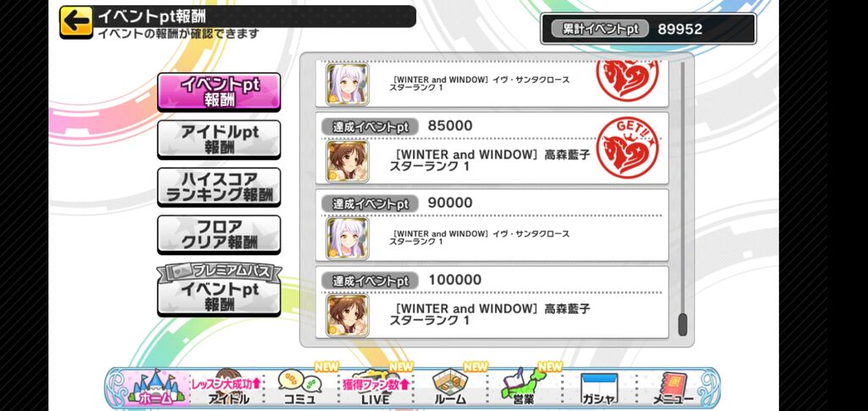Select the イベントpt報酬 pink tab

(x=219, y=92)
